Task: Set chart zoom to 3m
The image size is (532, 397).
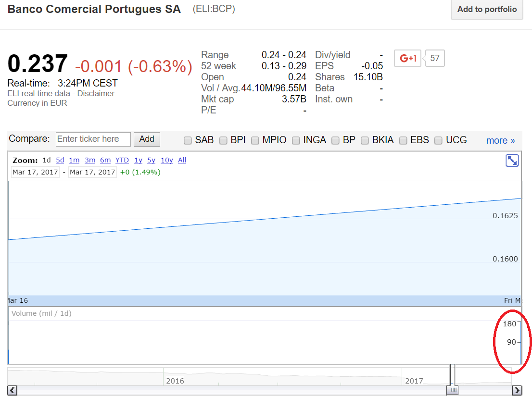Action: (x=90, y=160)
